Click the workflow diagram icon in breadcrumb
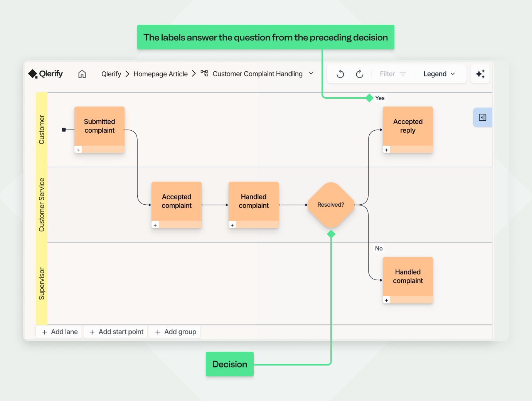 click(x=204, y=73)
